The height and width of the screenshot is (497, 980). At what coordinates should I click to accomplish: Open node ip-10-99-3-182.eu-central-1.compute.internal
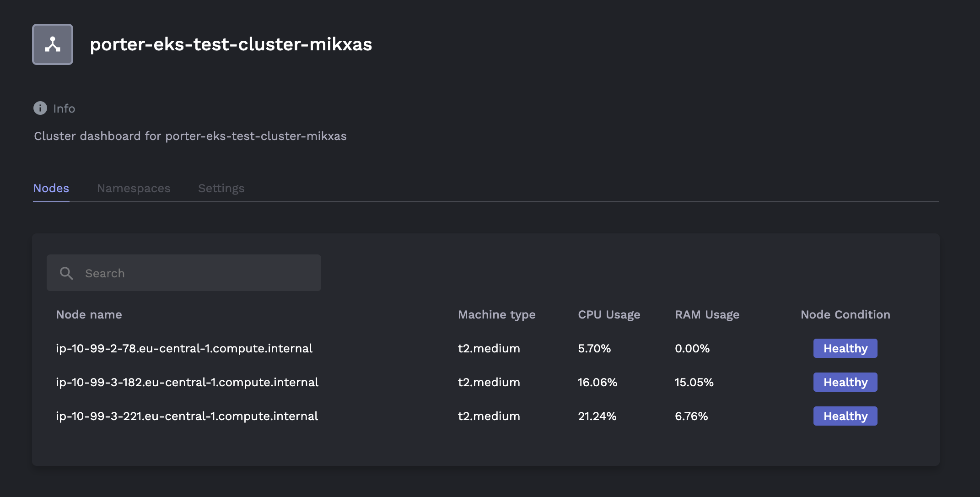pos(187,382)
